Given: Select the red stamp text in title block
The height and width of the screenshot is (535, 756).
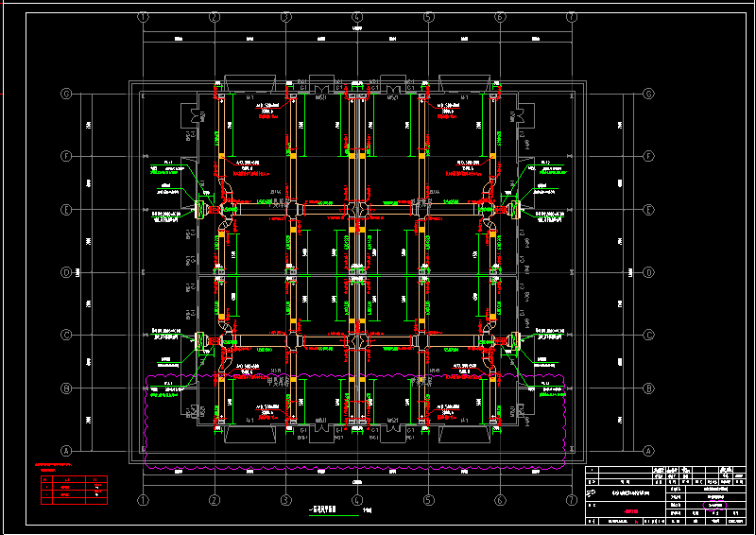Looking at the screenshot, I should coord(632,511).
